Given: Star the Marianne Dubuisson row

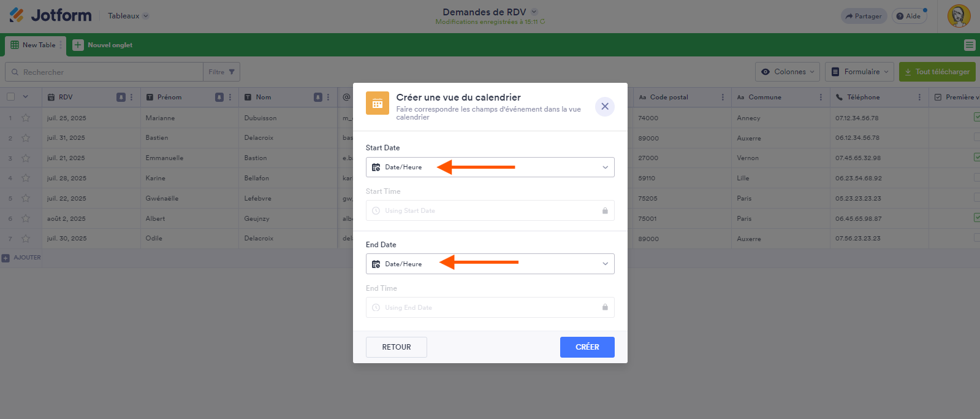Looking at the screenshot, I should pos(26,118).
